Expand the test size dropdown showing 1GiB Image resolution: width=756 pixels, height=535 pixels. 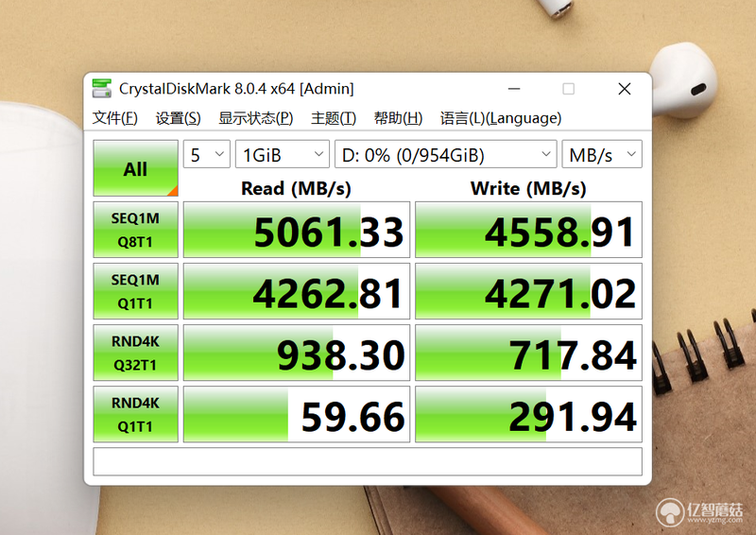pyautogui.click(x=282, y=154)
